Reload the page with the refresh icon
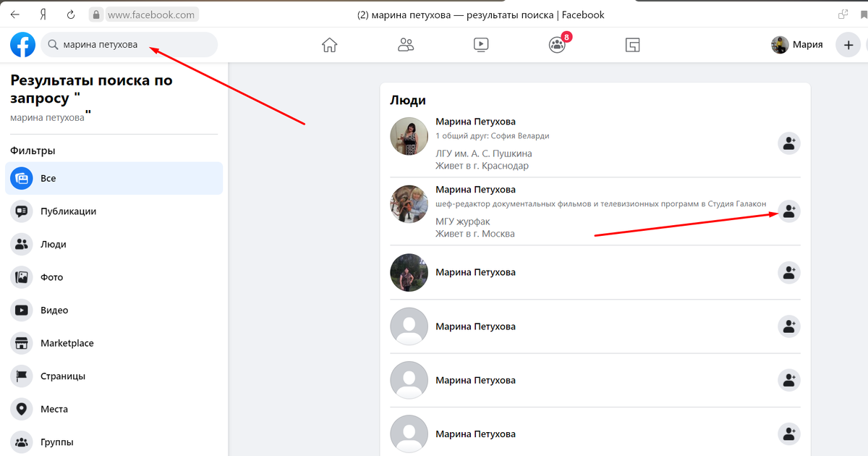868x456 pixels. coord(70,14)
